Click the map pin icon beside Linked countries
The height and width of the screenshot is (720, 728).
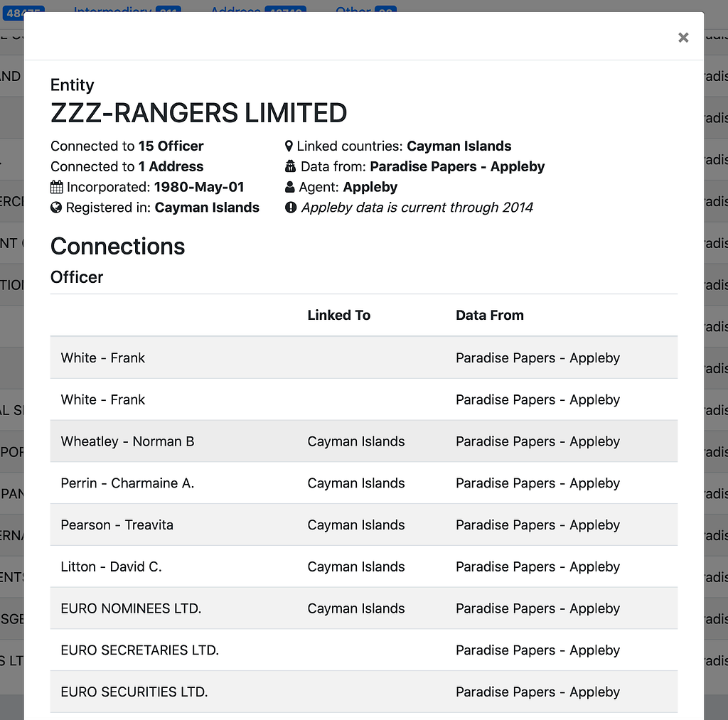click(x=289, y=146)
